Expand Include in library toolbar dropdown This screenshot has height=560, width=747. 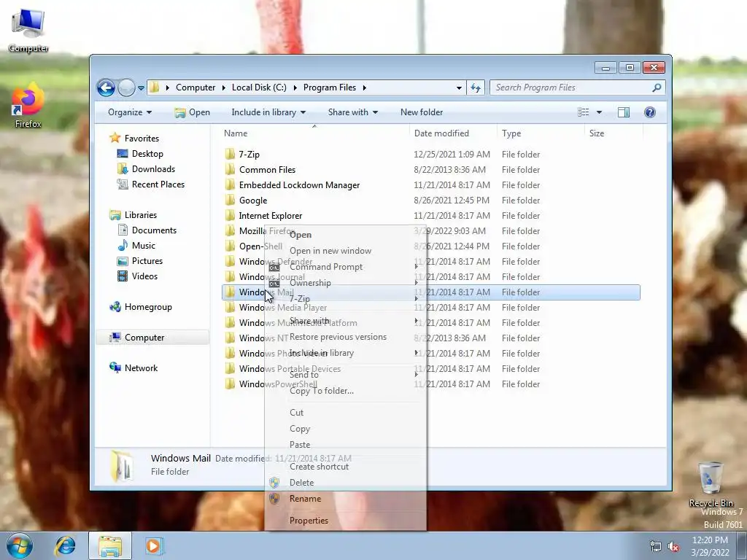268,112
